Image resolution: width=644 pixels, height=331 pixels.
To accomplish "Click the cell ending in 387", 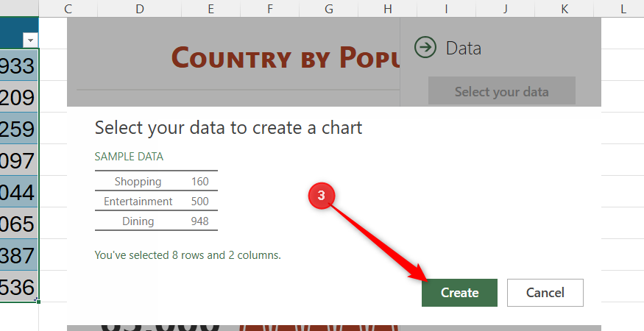I will 19,255.
